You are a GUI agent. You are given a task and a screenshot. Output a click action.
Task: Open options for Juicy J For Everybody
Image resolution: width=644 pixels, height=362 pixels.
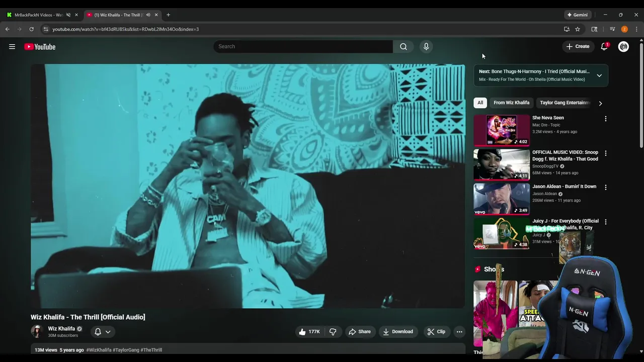605,222
